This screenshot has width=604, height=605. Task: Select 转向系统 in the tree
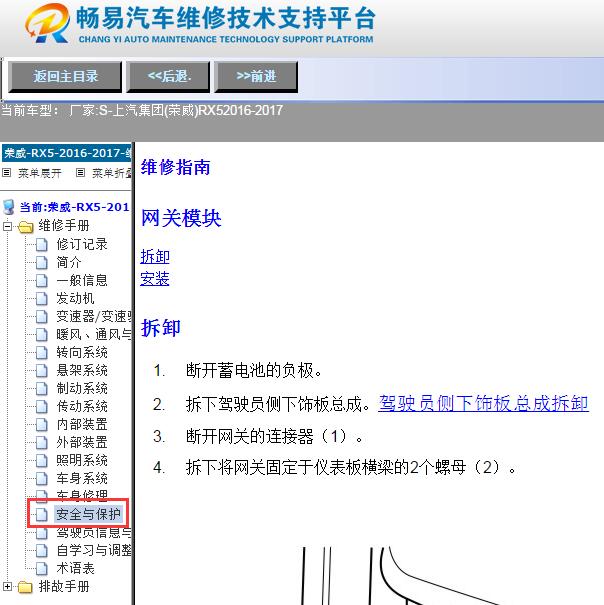[82, 352]
